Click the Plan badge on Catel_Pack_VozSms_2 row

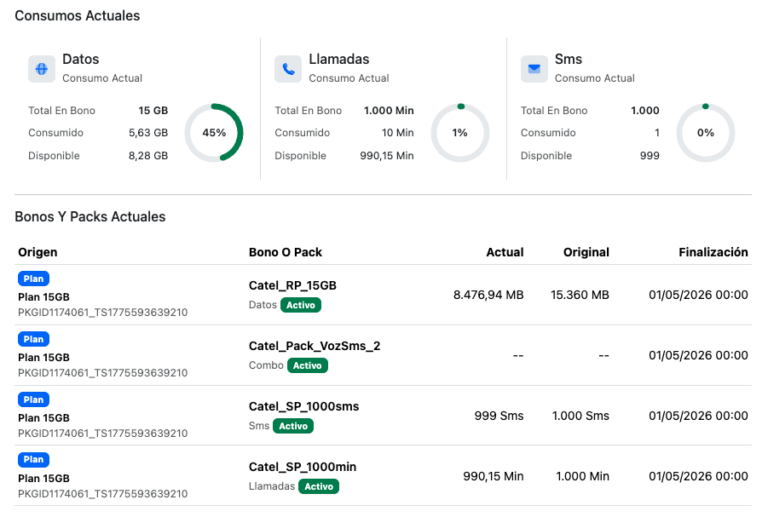33,339
